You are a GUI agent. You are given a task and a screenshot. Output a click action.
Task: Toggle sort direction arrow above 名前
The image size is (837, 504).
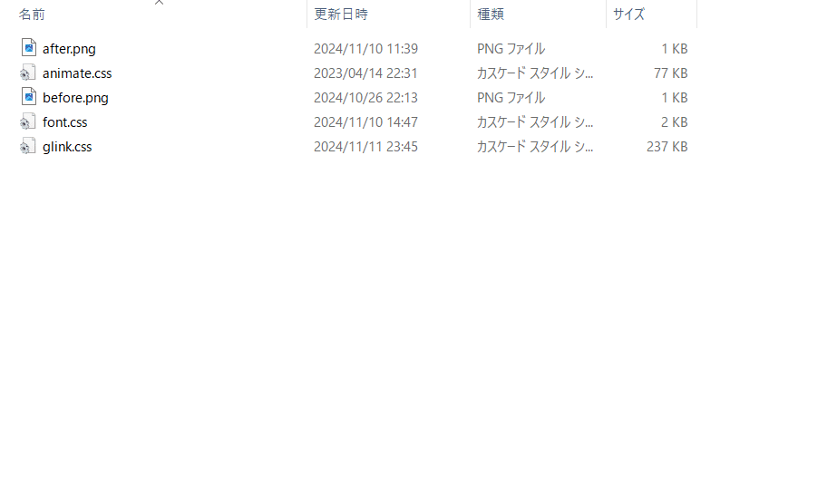pyautogui.click(x=159, y=3)
